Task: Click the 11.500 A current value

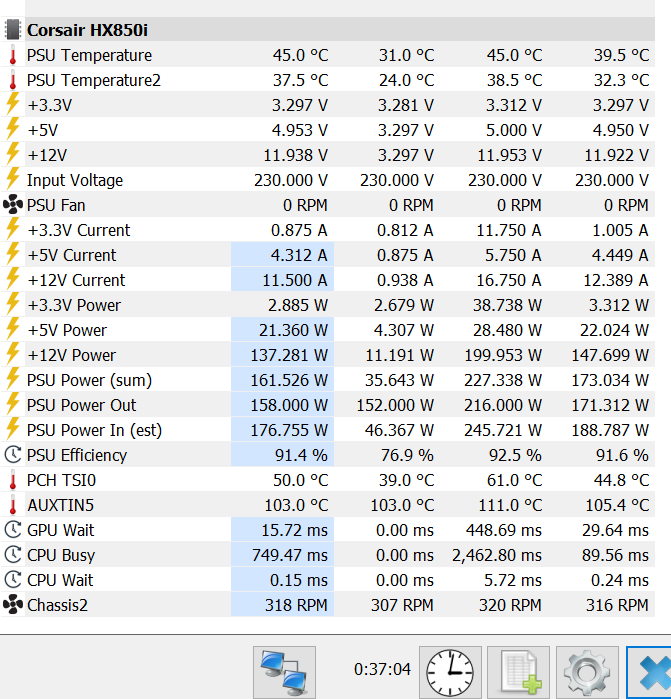Action: tap(295, 280)
